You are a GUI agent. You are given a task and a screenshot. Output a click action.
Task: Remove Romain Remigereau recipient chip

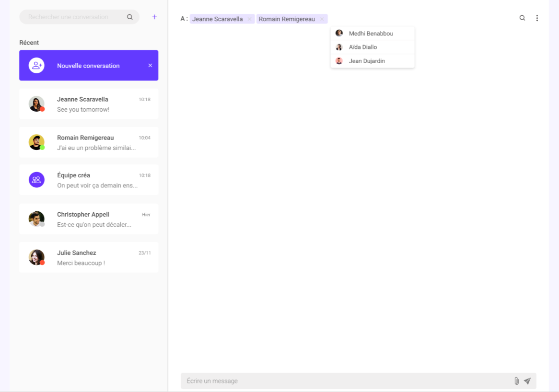pyautogui.click(x=322, y=19)
